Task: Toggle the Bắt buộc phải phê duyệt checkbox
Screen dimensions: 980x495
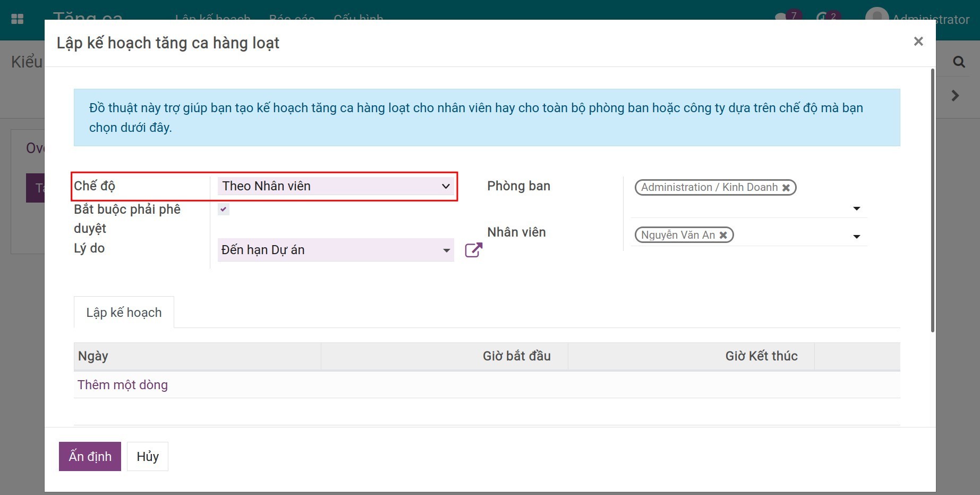Action: (224, 209)
